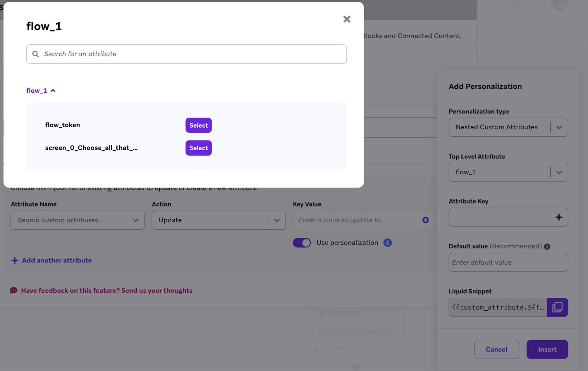The height and width of the screenshot is (371, 588).
Task: Insert the personalization snippet
Action: click(x=547, y=349)
